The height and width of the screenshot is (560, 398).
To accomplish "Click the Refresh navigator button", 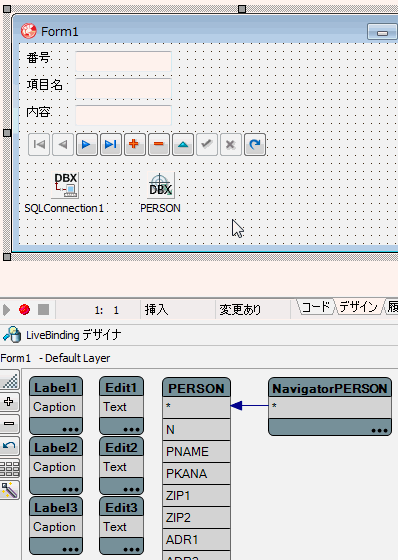I will coord(255,145).
